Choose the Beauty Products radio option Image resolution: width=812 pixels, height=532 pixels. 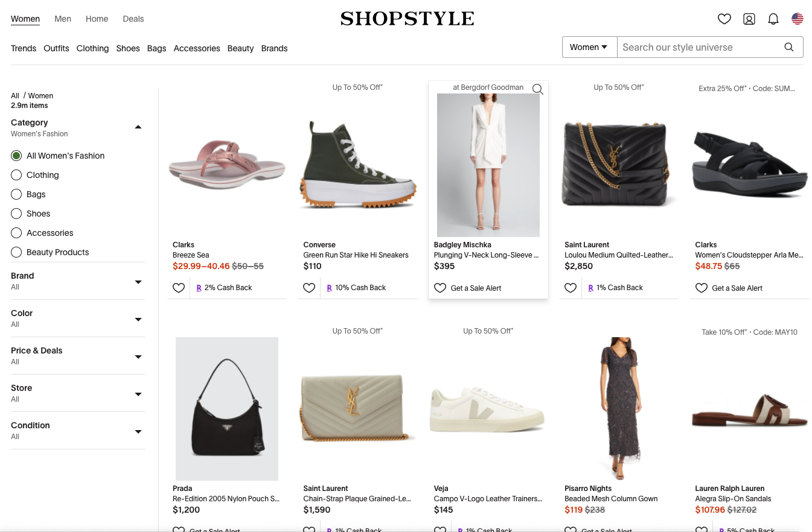[x=16, y=252]
